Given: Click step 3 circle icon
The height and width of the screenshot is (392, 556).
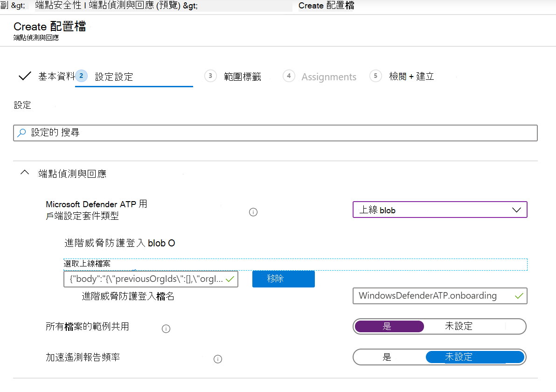Looking at the screenshot, I should tap(210, 76).
